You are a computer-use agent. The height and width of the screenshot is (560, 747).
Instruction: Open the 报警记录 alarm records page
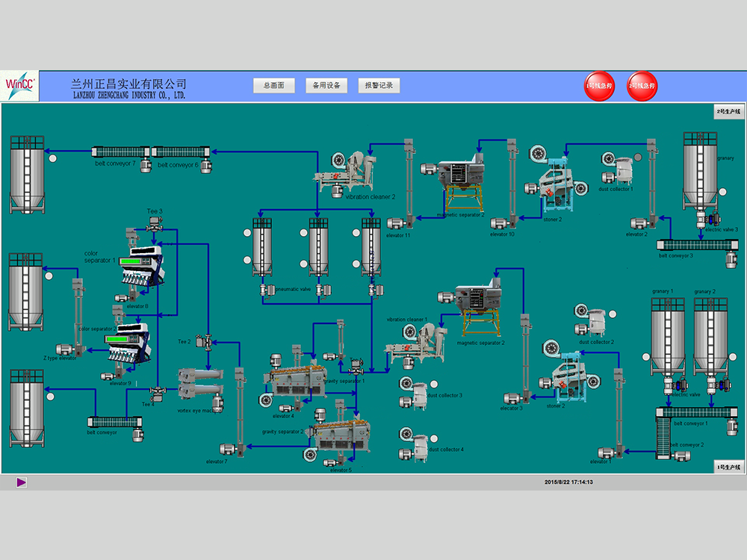click(x=379, y=86)
